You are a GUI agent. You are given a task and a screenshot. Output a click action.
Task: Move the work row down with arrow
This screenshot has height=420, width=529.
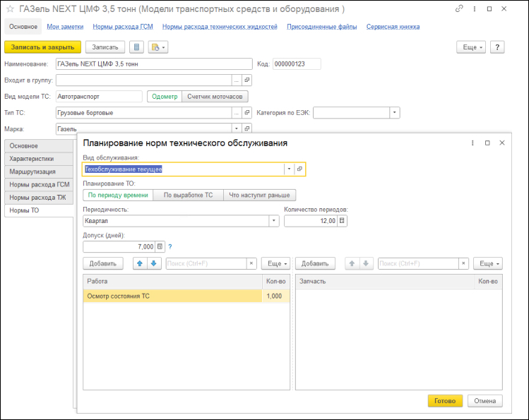[x=153, y=263]
